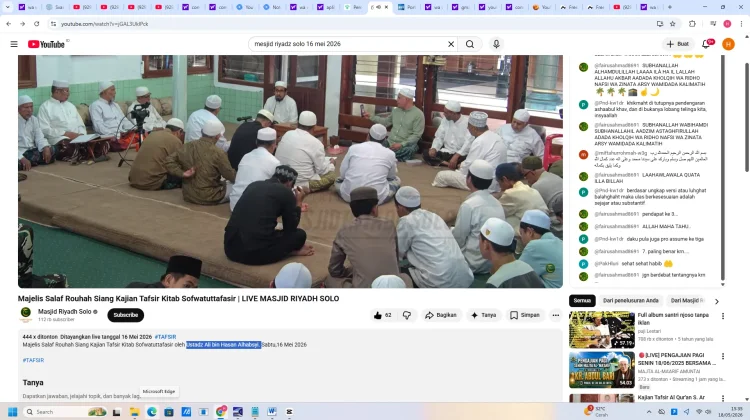Go forward in the browser

click(22, 23)
